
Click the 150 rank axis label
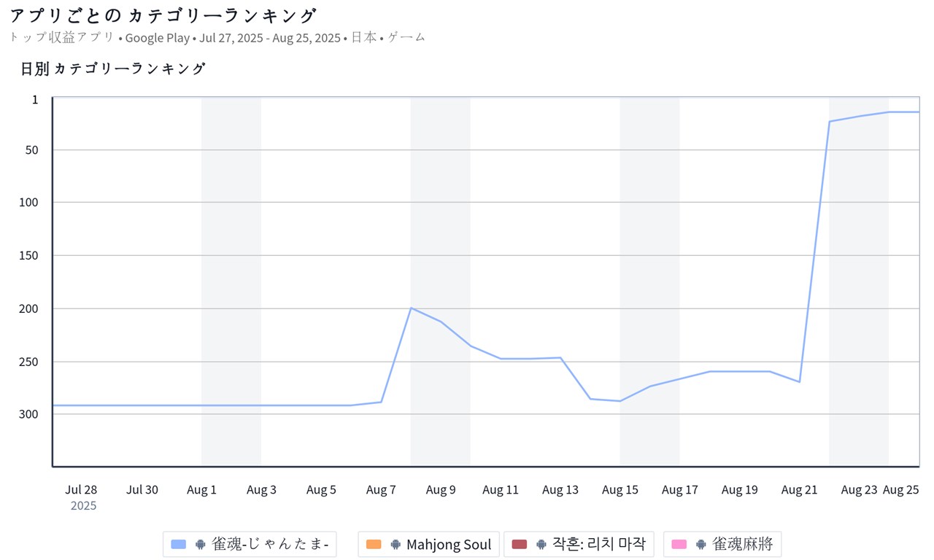30,255
